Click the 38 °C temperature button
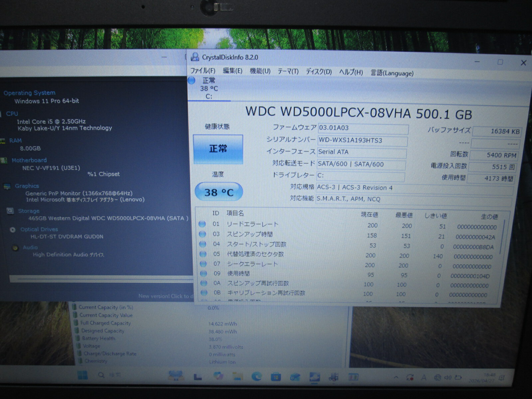The height and width of the screenshot is (399, 532). (219, 192)
